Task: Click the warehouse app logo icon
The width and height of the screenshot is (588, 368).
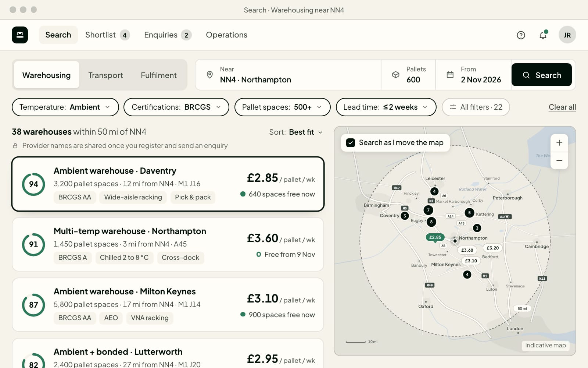Action: (x=20, y=35)
